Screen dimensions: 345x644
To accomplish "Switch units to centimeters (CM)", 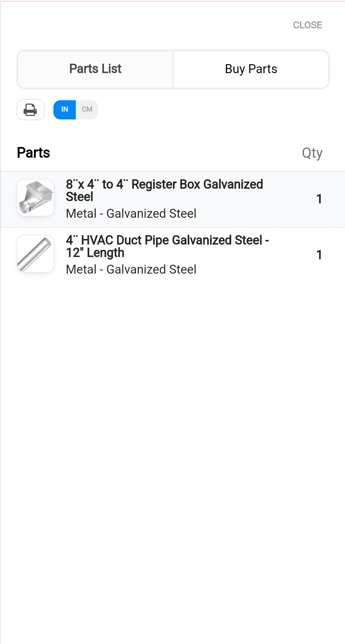I will pyautogui.click(x=87, y=110).
